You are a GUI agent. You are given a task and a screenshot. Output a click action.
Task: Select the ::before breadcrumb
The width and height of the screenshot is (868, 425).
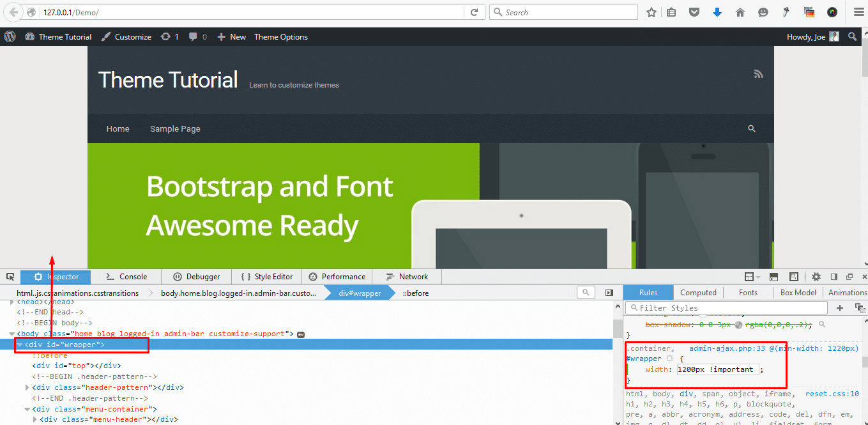click(415, 293)
